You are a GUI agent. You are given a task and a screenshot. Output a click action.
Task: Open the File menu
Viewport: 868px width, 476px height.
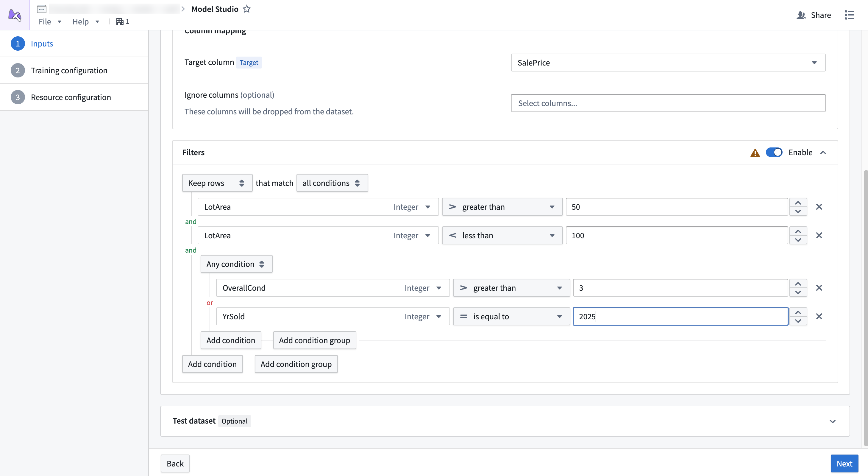click(x=49, y=21)
